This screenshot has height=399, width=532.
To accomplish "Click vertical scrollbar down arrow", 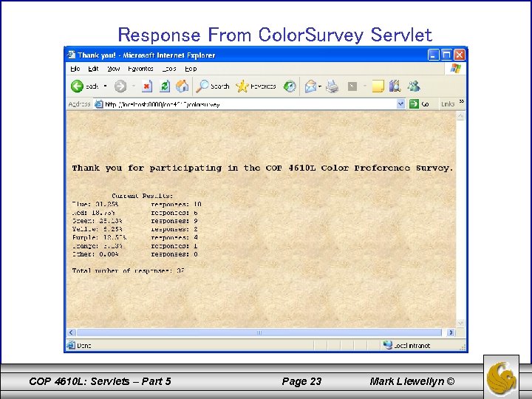I will click(460, 323).
